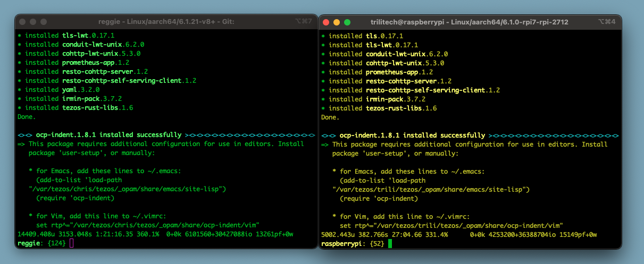Click 'raspberrypi: {52}' prompt text

pos(353,243)
